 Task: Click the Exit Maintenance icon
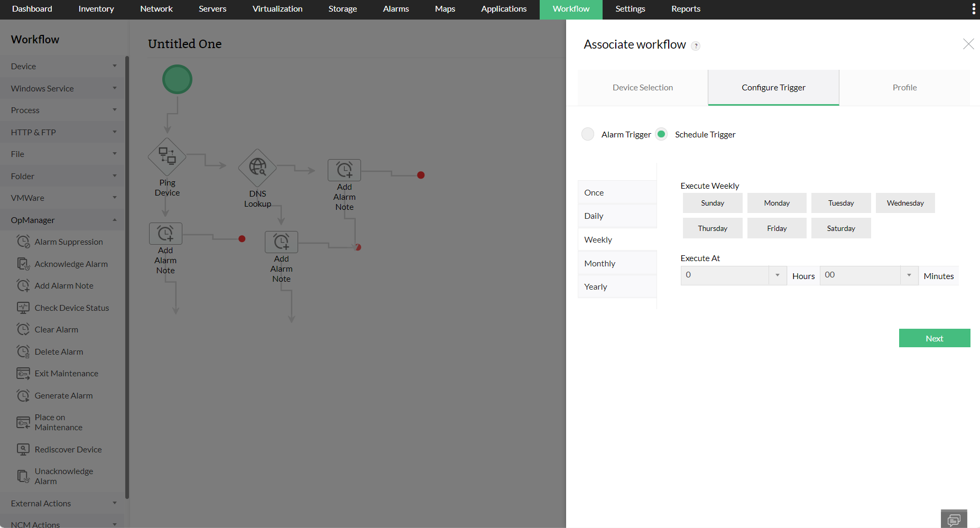(x=23, y=373)
